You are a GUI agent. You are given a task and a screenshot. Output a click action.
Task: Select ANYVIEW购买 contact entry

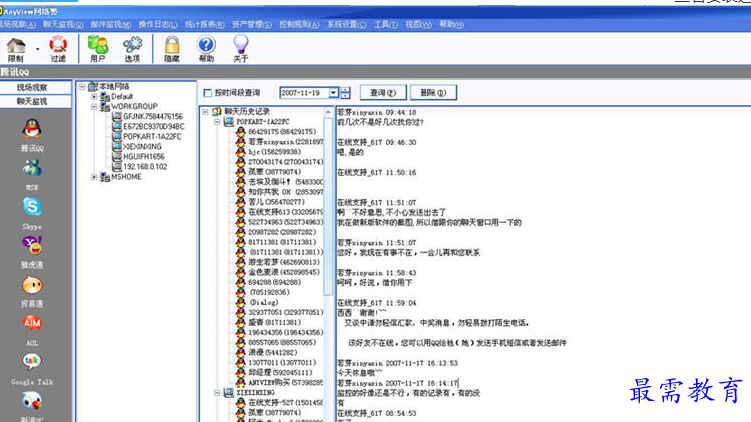point(285,383)
